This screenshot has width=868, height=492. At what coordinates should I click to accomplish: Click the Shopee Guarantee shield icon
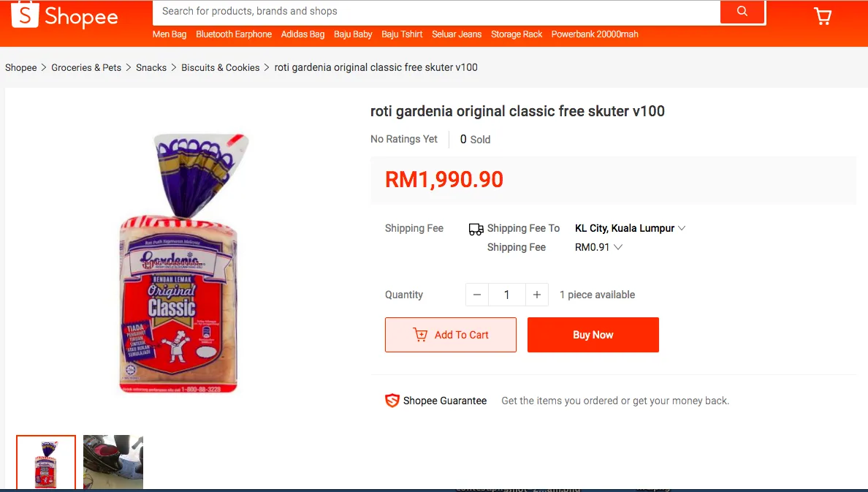pyautogui.click(x=392, y=401)
